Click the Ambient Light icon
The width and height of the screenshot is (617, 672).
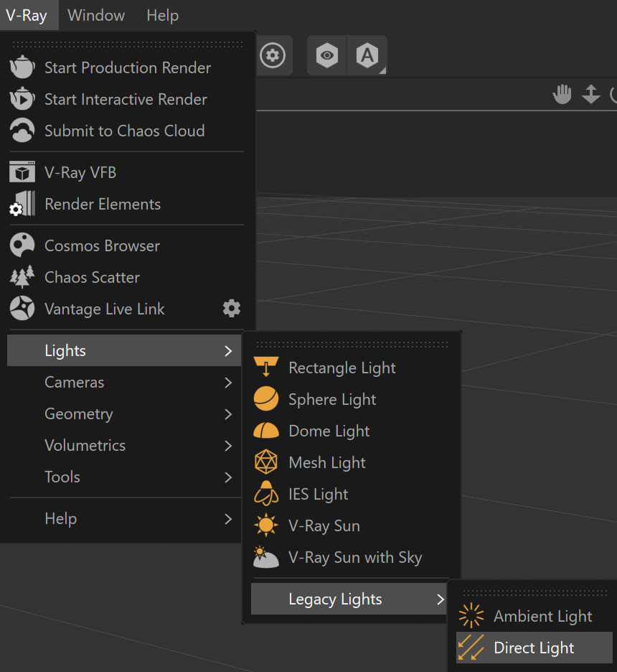[x=471, y=616]
